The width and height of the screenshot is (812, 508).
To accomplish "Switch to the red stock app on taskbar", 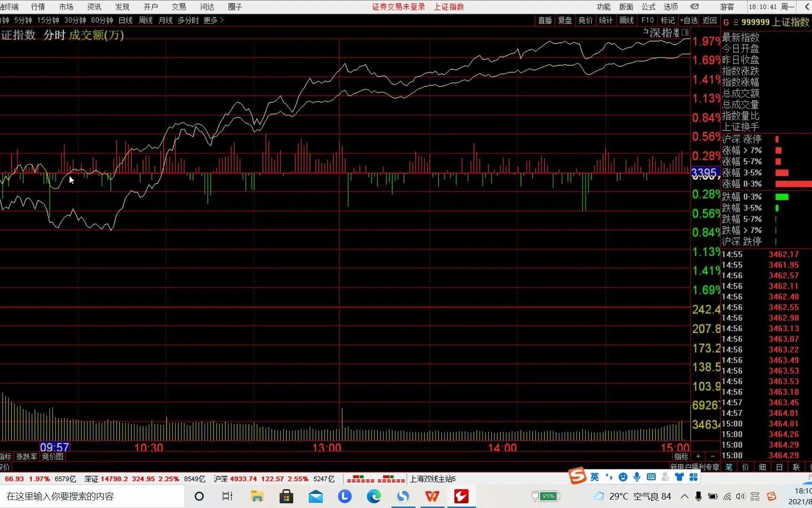I will pyautogui.click(x=461, y=496).
